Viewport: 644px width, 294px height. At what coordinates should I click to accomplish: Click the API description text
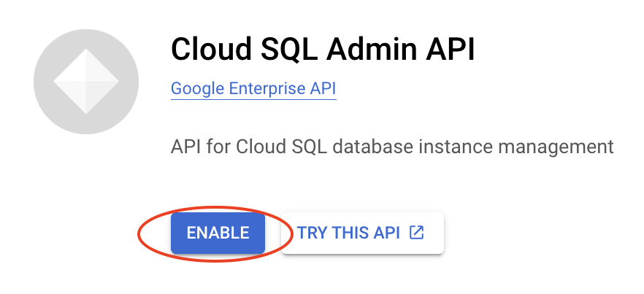click(x=392, y=147)
